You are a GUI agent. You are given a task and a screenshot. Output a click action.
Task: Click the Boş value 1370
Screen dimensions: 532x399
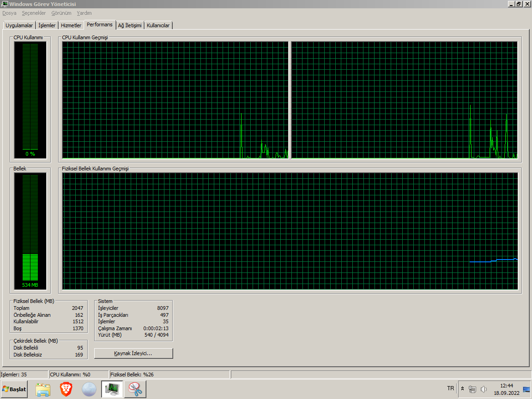click(78, 328)
